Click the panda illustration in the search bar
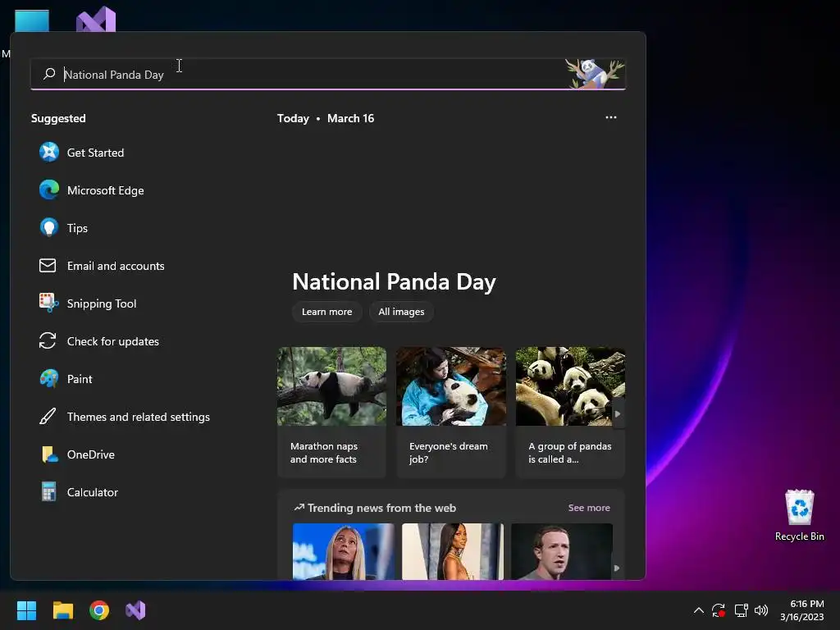 [x=595, y=73]
